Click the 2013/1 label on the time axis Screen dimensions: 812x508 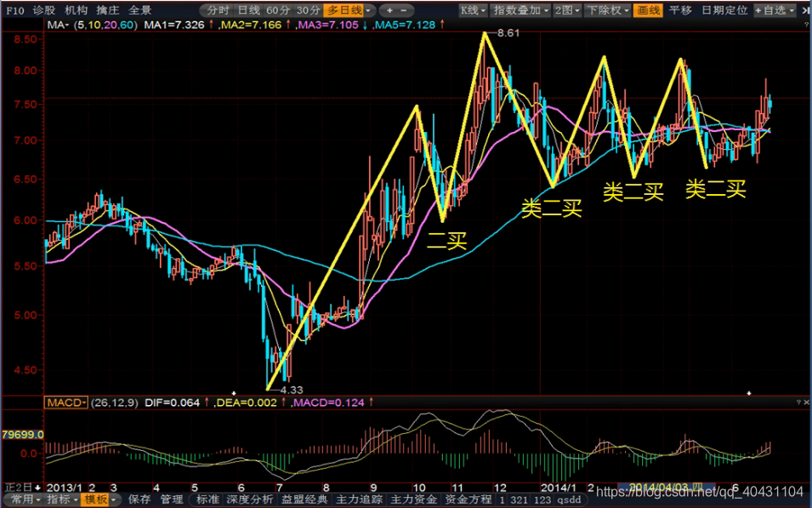(x=65, y=488)
